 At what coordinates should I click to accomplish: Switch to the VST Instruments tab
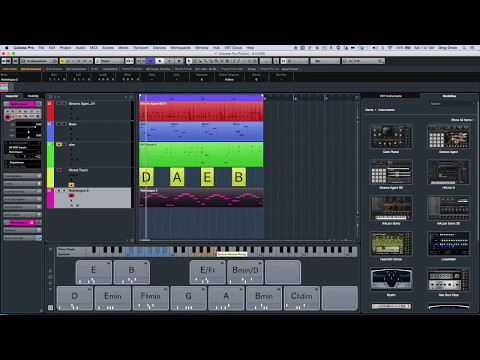tap(391, 96)
